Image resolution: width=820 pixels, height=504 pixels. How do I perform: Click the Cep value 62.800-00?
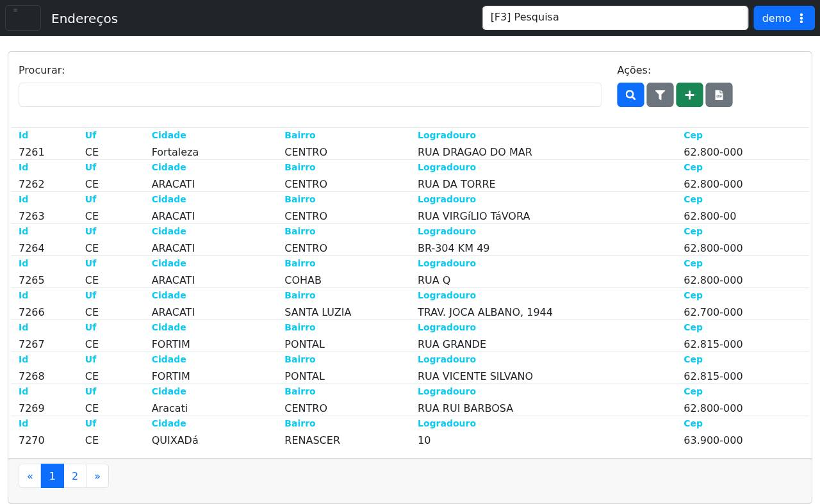click(x=710, y=216)
